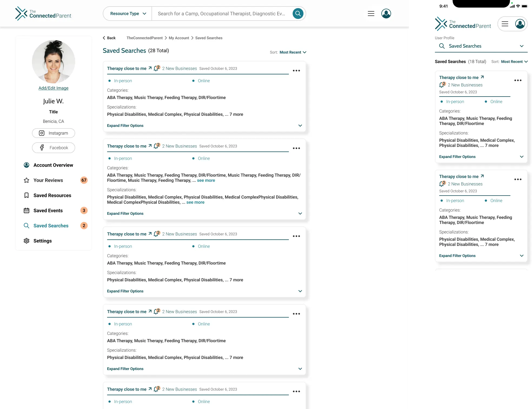Select the In-person option on first card
532x409 pixels.
tap(123, 81)
